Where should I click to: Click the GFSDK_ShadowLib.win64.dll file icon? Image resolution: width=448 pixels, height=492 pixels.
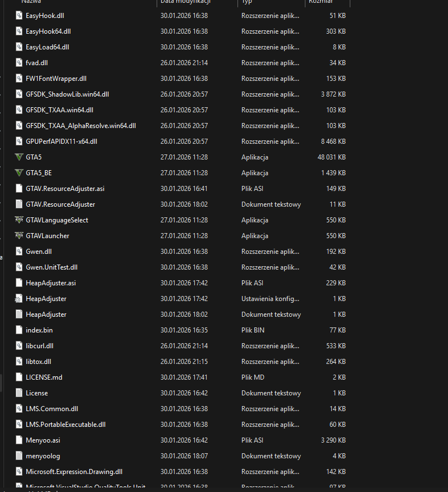tap(19, 94)
